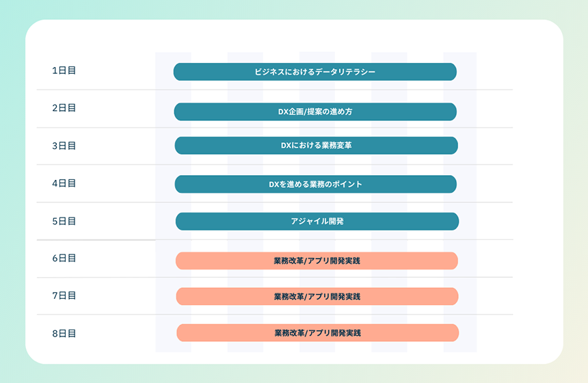The height and width of the screenshot is (383, 588).
Task: Select the 8日目 day label
Action: coord(64,334)
